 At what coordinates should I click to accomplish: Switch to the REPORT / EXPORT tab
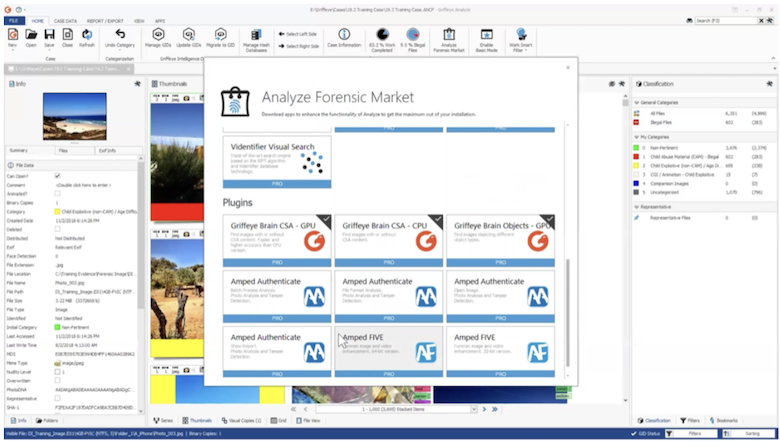105,21
